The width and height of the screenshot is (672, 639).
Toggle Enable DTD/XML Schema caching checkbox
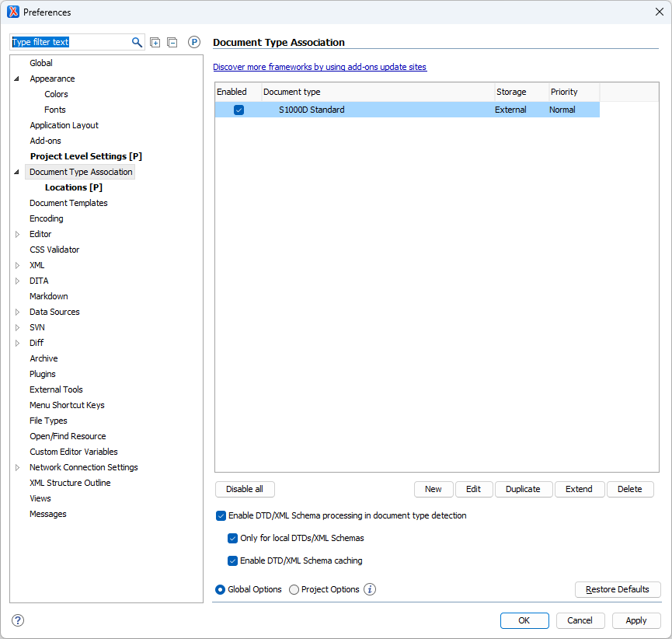coord(232,560)
